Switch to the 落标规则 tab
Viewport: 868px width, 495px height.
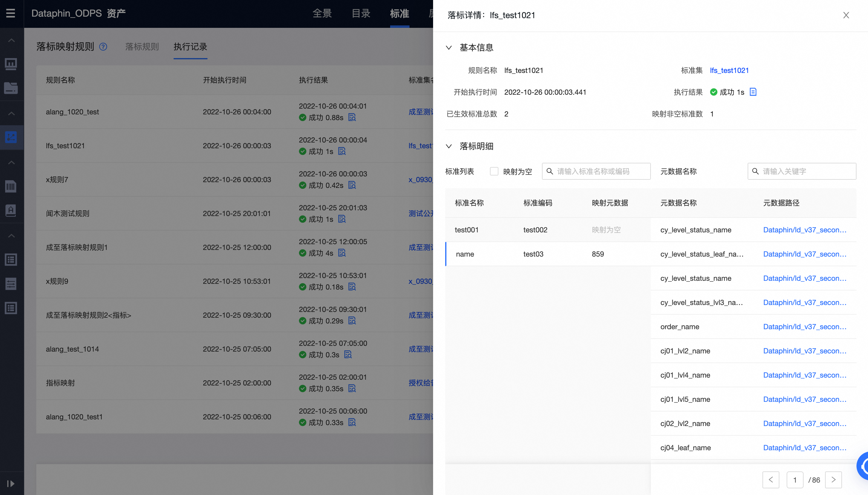coord(142,47)
